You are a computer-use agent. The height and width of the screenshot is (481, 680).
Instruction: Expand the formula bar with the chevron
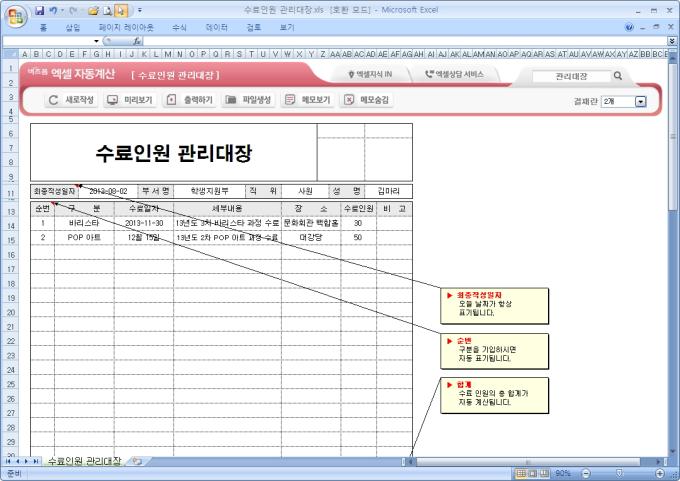coord(672,41)
